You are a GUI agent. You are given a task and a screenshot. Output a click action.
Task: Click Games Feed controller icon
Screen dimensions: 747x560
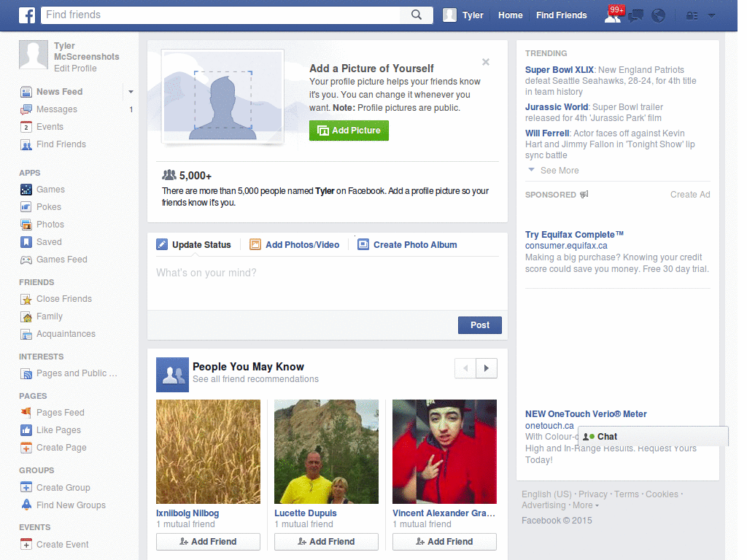tap(26, 260)
